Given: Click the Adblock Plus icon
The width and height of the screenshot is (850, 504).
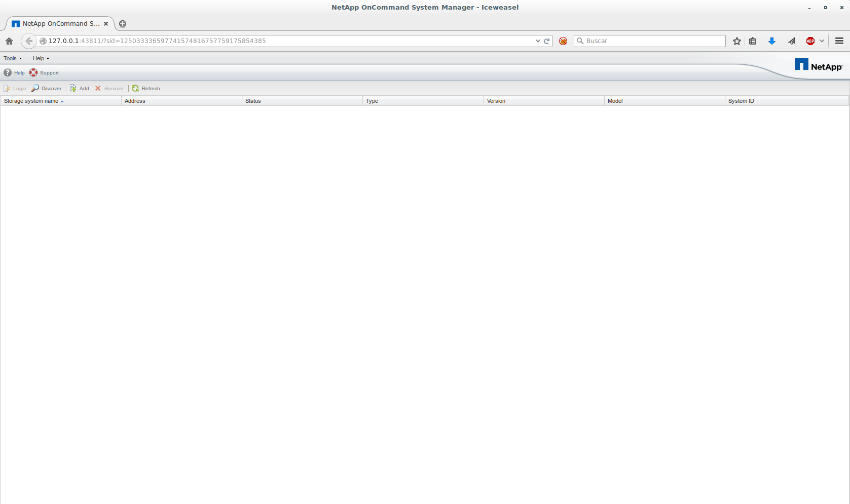Looking at the screenshot, I should click(810, 41).
